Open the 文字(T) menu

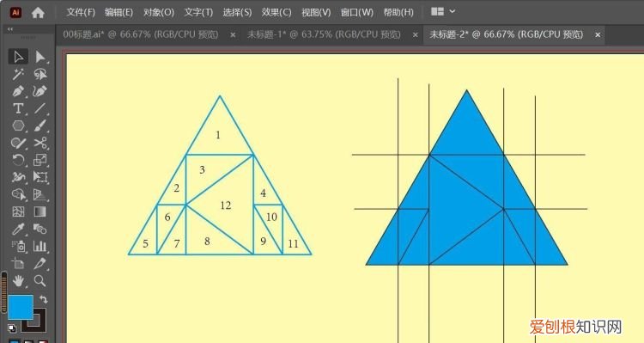coord(198,12)
